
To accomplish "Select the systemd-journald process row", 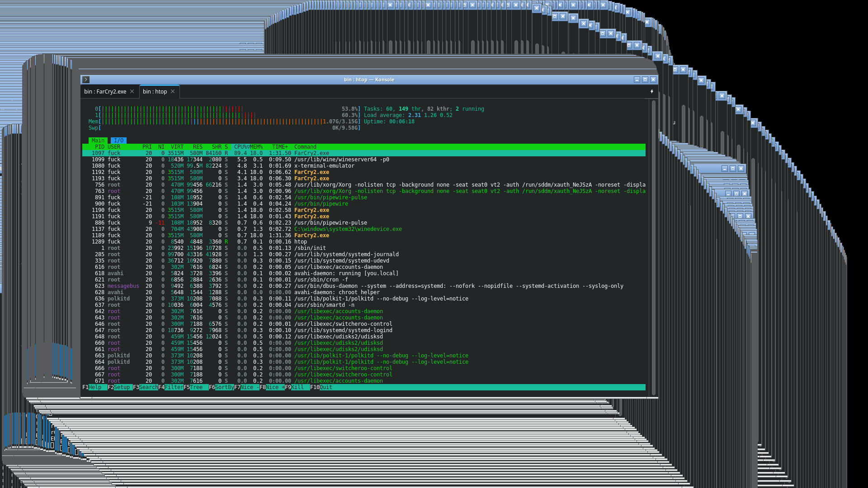I will 364,254.
